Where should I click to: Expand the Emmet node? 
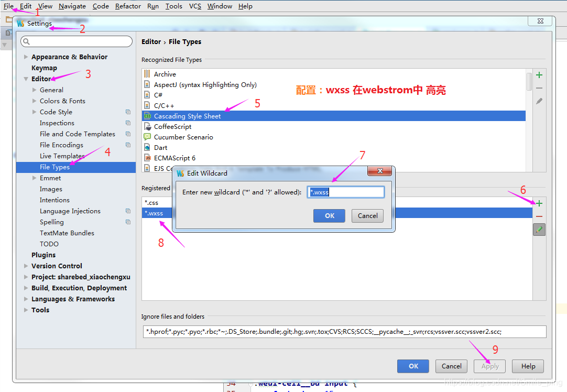[x=35, y=178]
